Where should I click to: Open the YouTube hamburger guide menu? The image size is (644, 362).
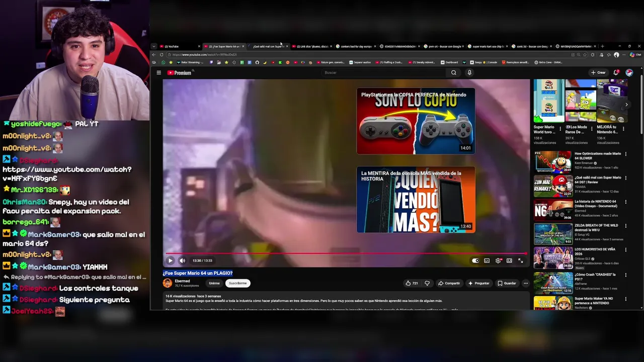point(158,73)
